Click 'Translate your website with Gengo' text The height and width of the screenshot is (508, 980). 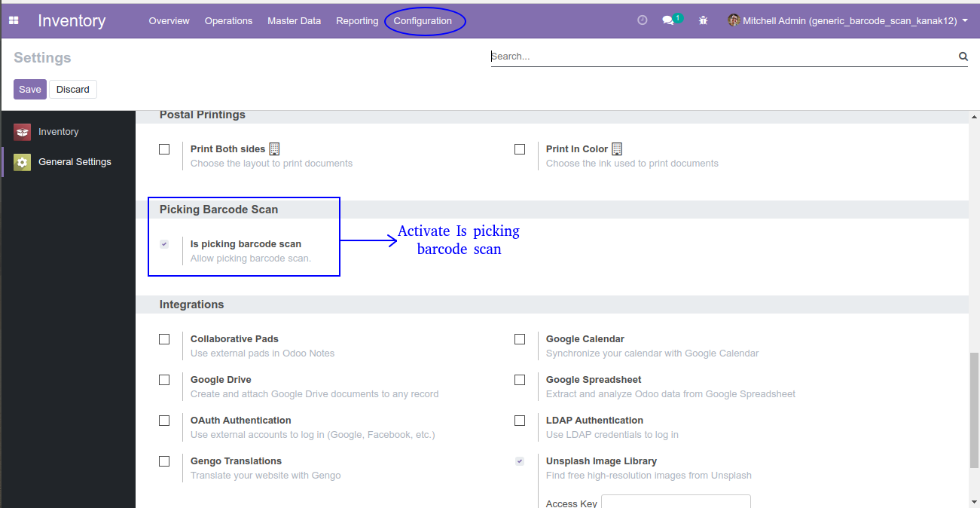point(266,476)
